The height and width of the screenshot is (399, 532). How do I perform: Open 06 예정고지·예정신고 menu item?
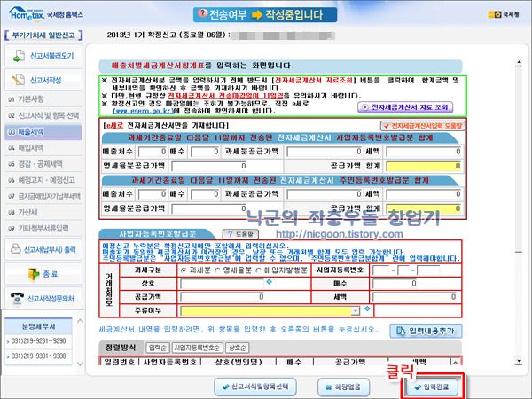43,180
